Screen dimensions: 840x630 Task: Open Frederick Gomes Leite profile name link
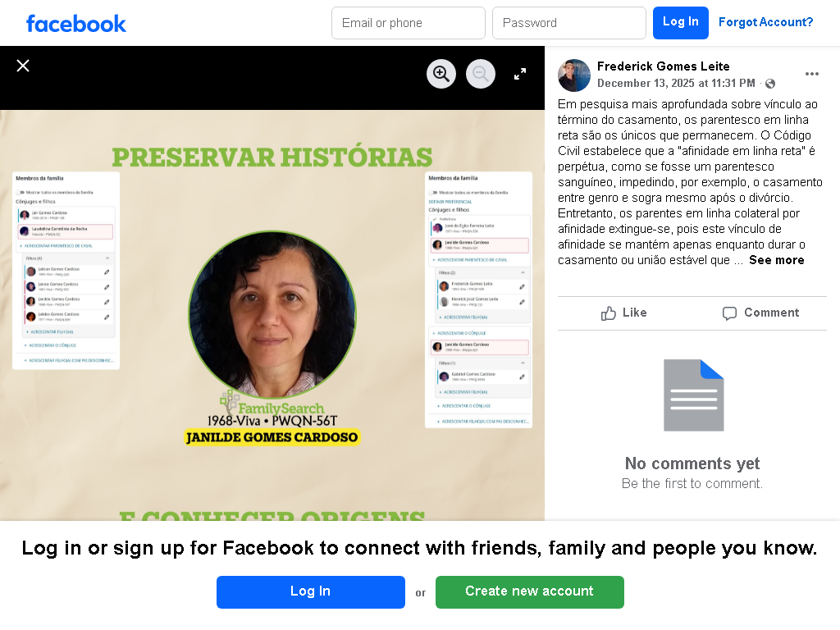point(663,66)
